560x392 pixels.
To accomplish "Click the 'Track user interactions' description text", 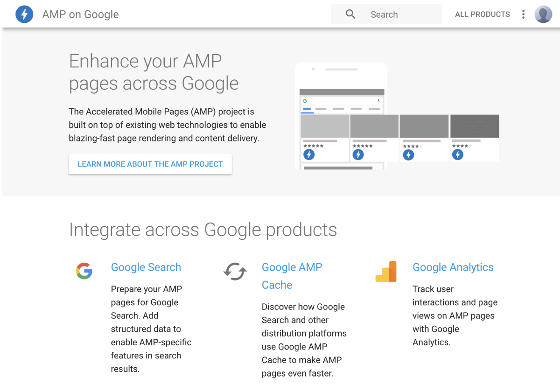I will pos(455,315).
